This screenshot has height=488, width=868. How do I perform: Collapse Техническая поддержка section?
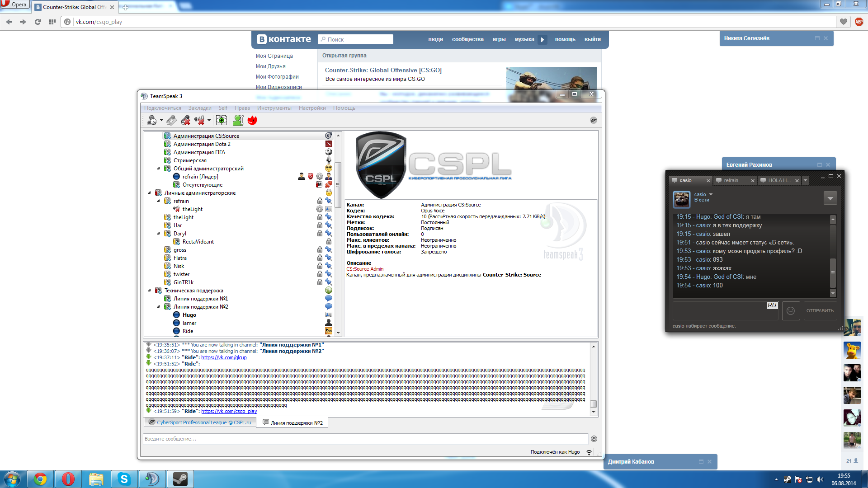tap(149, 291)
